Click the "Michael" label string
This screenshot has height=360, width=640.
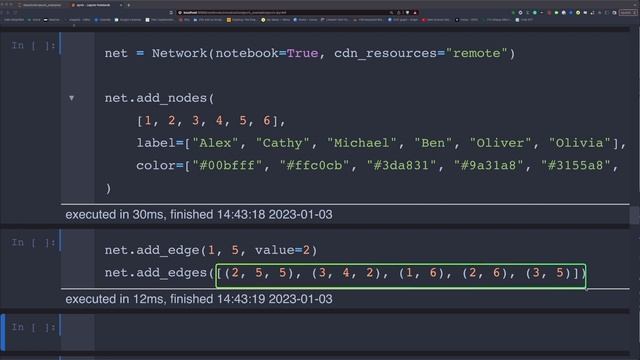362,143
